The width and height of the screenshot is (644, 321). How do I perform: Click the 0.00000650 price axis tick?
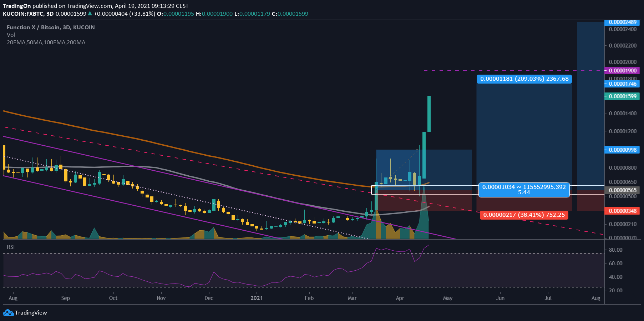pos(623,182)
